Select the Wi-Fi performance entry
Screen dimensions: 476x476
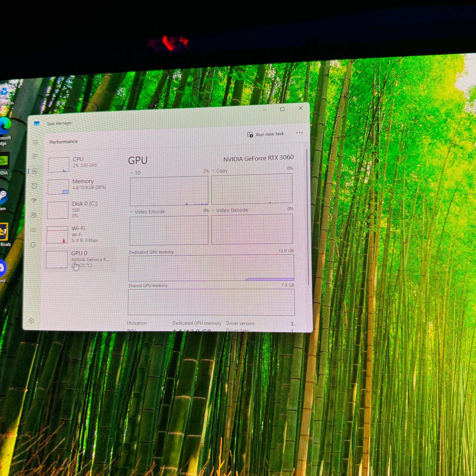(x=80, y=234)
